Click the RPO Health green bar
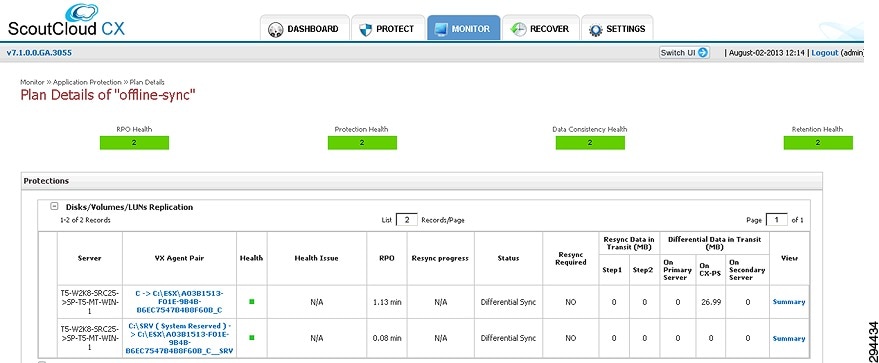This screenshot has width=879, height=363. point(135,143)
